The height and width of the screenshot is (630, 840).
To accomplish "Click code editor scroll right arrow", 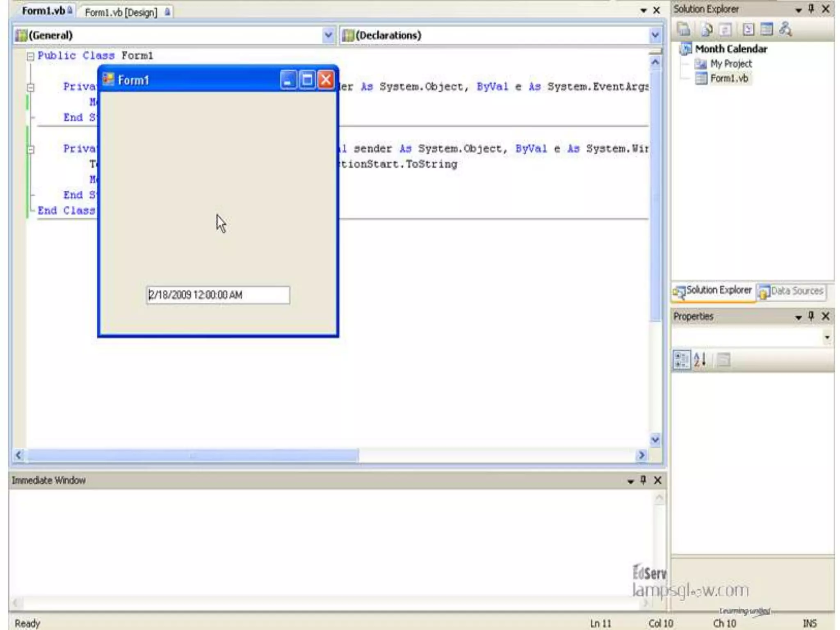I will click(641, 455).
